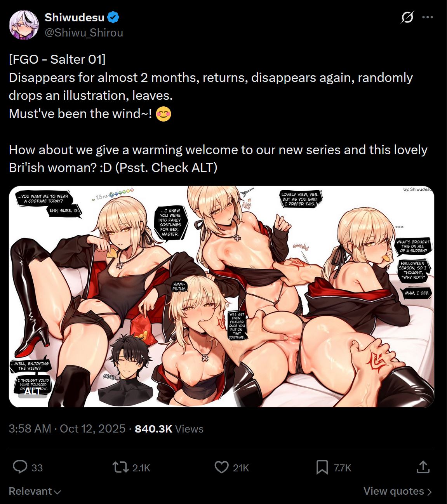
Task: Click the blue verified badge
Action: [x=113, y=17]
